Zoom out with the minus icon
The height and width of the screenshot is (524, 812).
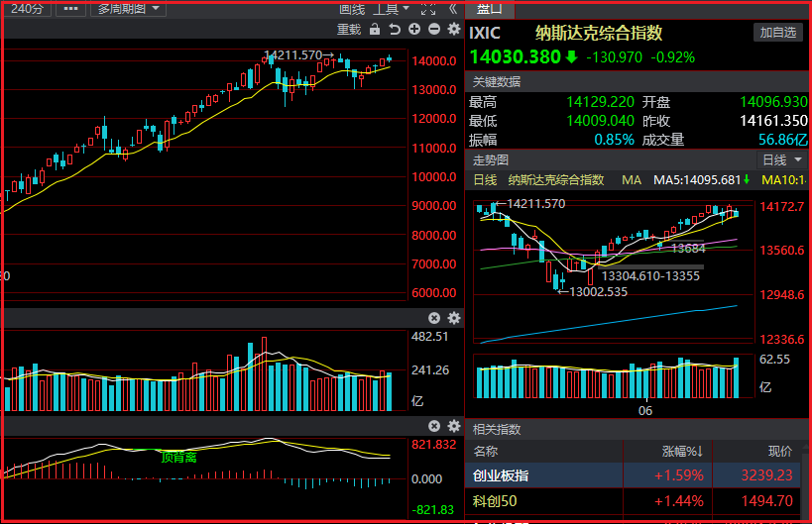click(434, 29)
